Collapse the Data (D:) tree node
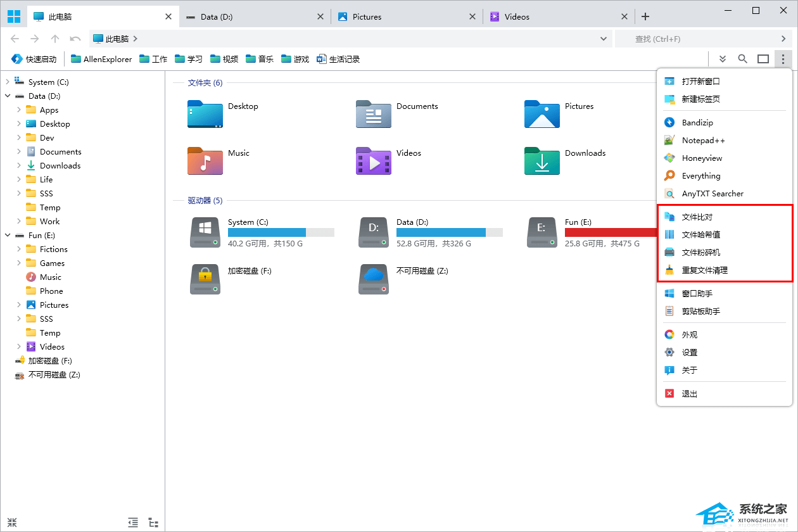The image size is (798, 532). pos(8,96)
